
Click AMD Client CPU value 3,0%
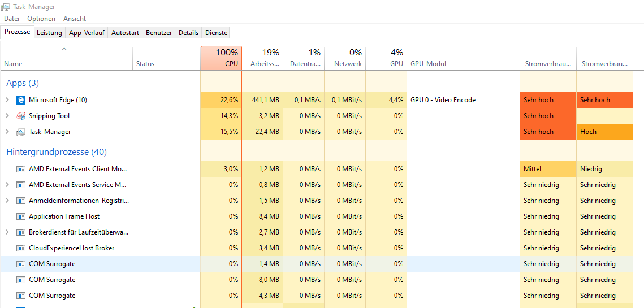point(222,169)
